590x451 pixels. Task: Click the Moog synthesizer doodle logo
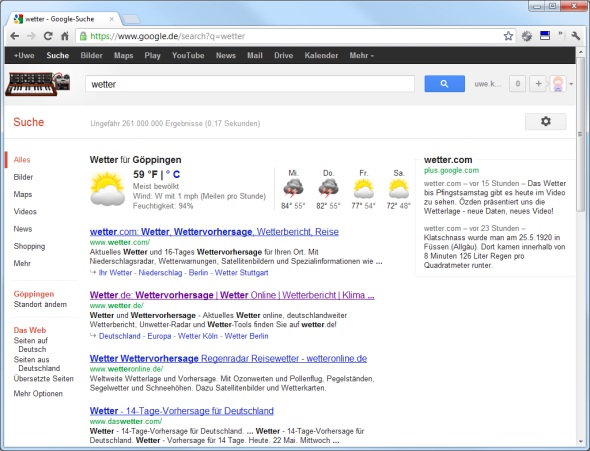[38, 84]
